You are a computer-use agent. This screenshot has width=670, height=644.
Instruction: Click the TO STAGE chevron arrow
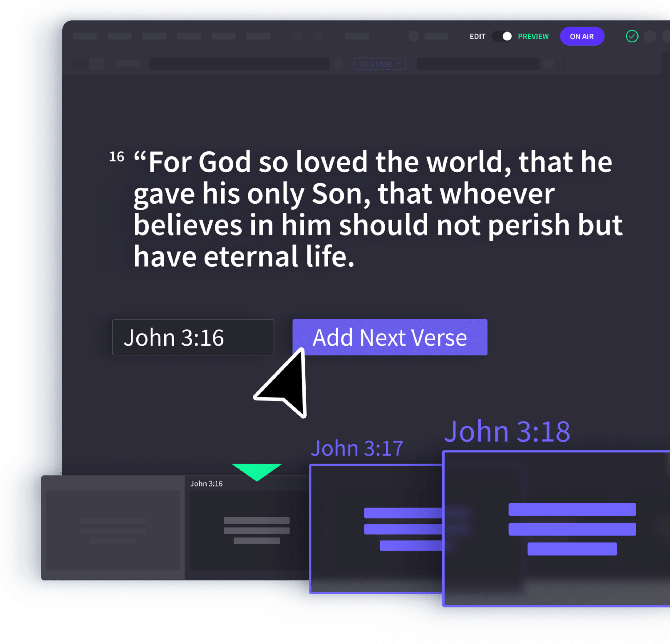click(395, 64)
